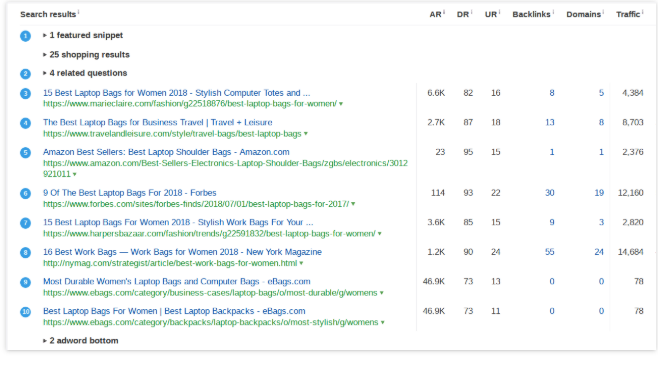This screenshot has width=658, height=371.
Task: Open backlinks count 30 for Forbes
Action: (550, 193)
